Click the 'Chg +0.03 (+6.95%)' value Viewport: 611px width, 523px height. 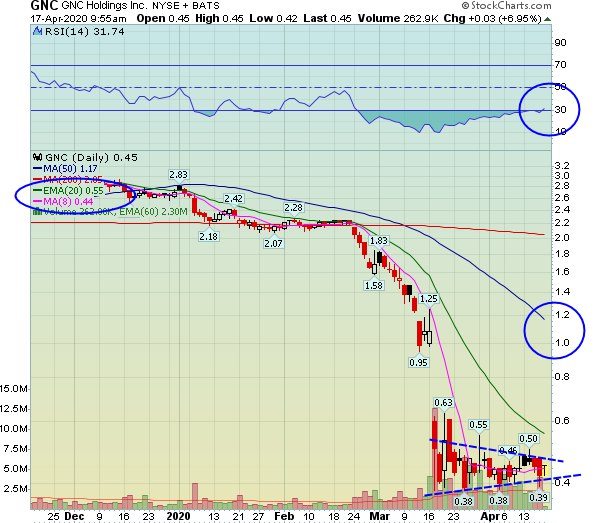tap(492, 18)
